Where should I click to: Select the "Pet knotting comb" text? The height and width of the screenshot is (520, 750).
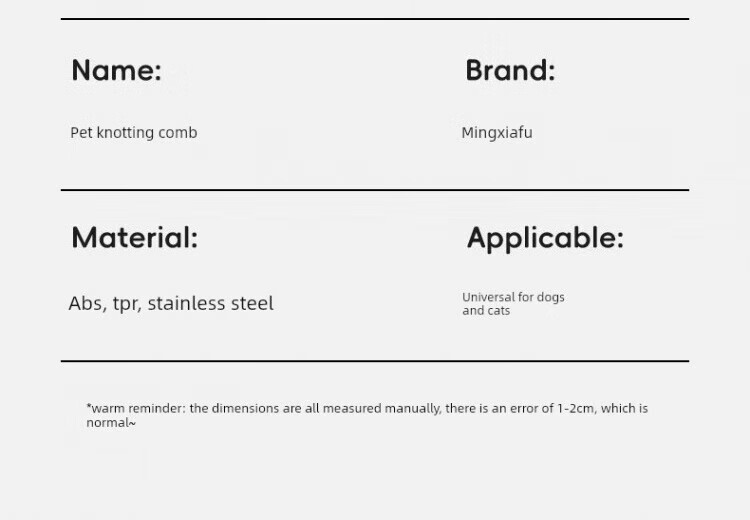coord(133,133)
